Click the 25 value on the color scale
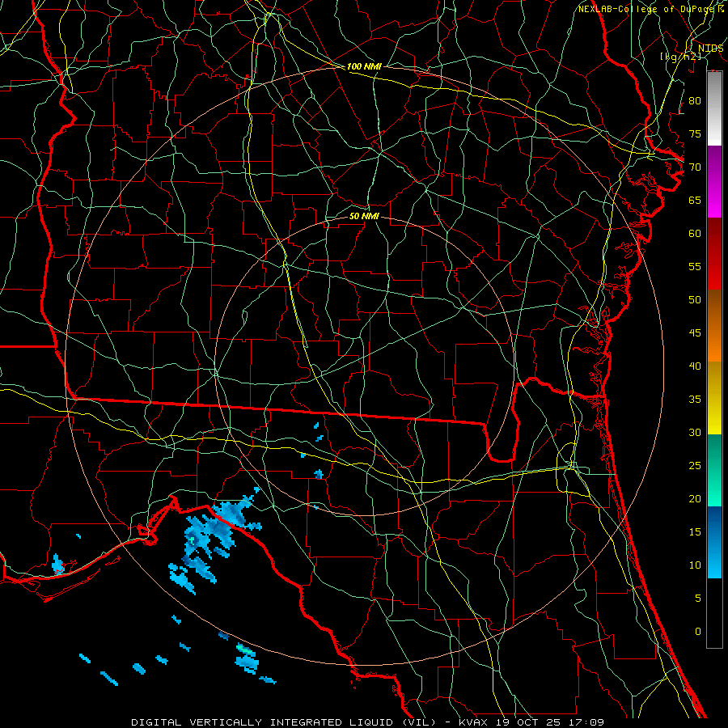 [695, 465]
